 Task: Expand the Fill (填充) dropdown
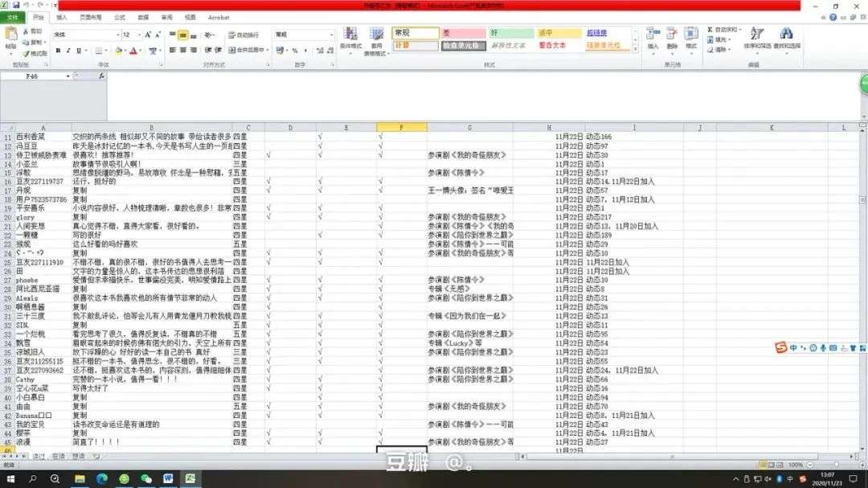[730, 40]
